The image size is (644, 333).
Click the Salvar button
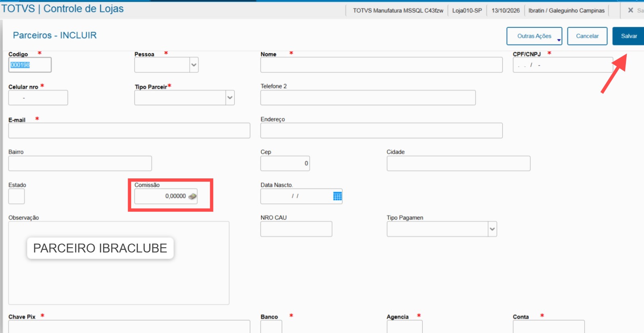pos(628,36)
